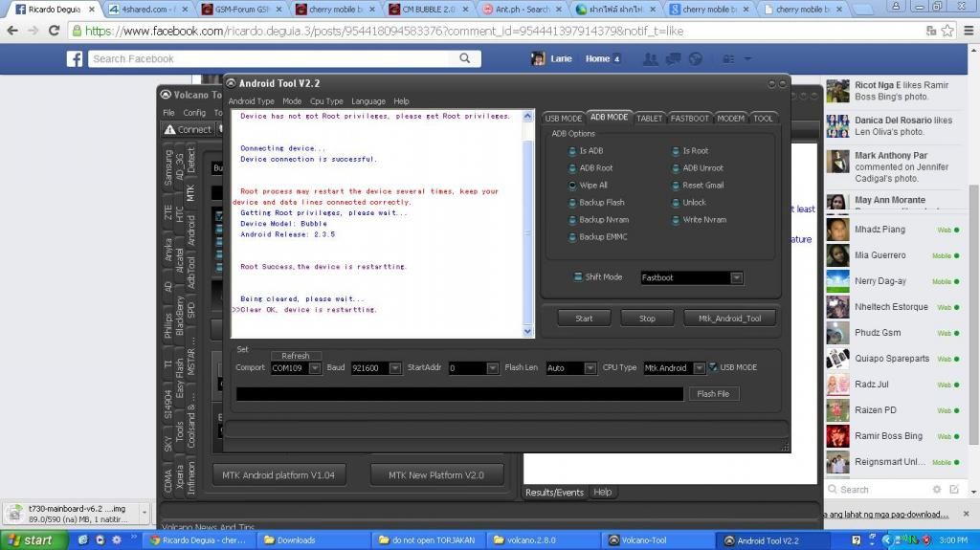The height and width of the screenshot is (550, 980).
Task: Open Facebook messages icon
Action: (675, 59)
